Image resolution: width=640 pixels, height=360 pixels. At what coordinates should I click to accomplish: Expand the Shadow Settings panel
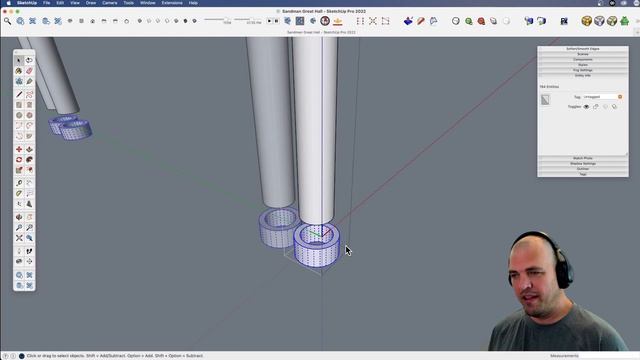click(583, 164)
